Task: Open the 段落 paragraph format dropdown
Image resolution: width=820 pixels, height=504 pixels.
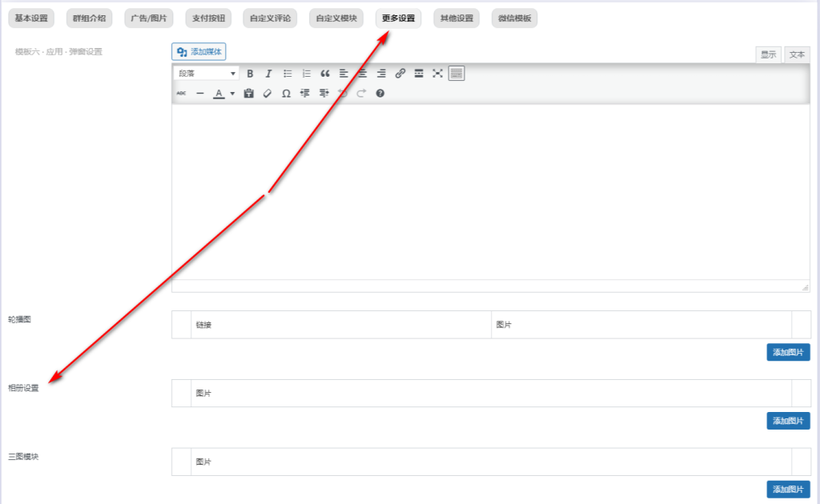Action: [207, 74]
